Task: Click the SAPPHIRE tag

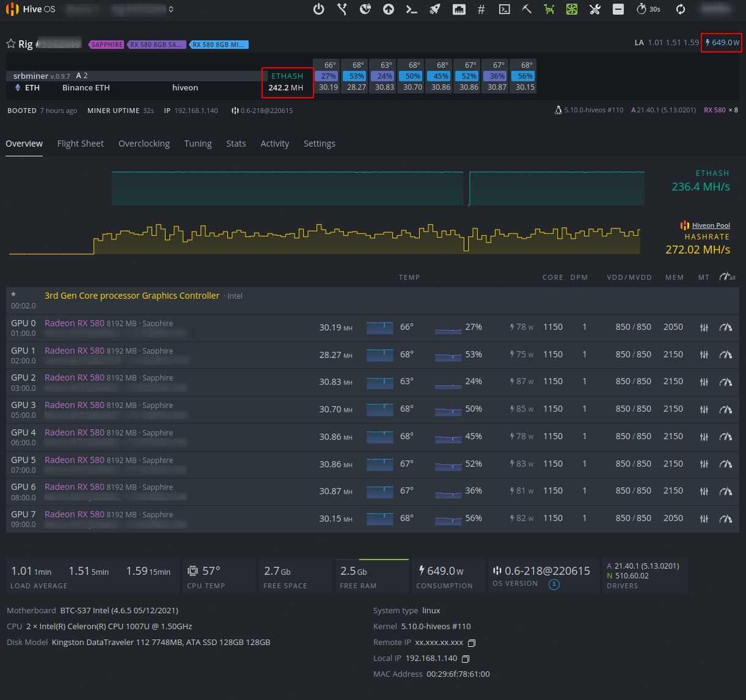Action: click(x=106, y=45)
